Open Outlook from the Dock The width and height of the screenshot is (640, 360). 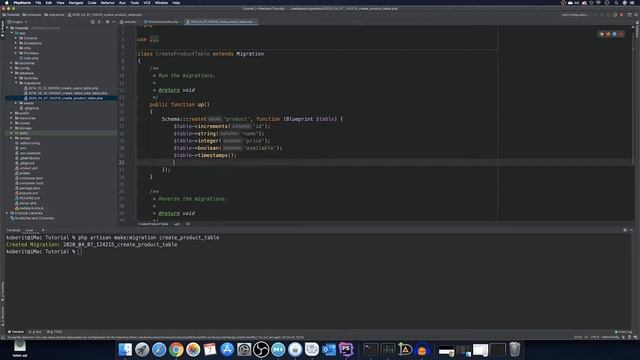[x=329, y=349]
